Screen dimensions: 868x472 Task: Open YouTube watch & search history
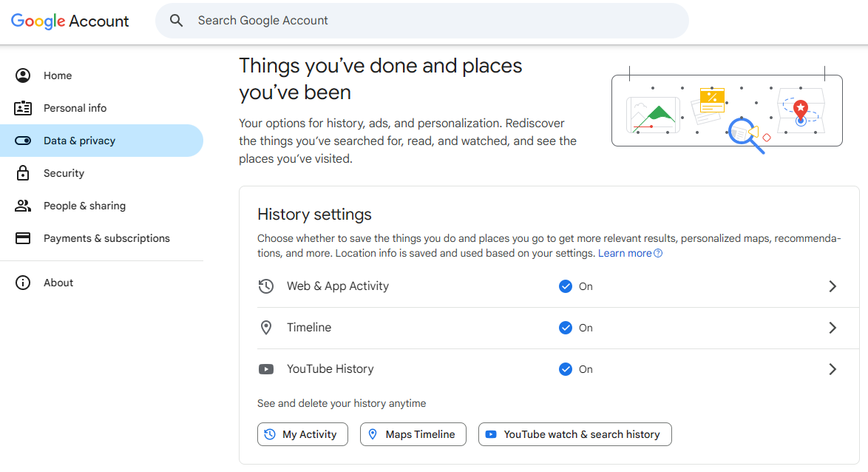pos(574,434)
